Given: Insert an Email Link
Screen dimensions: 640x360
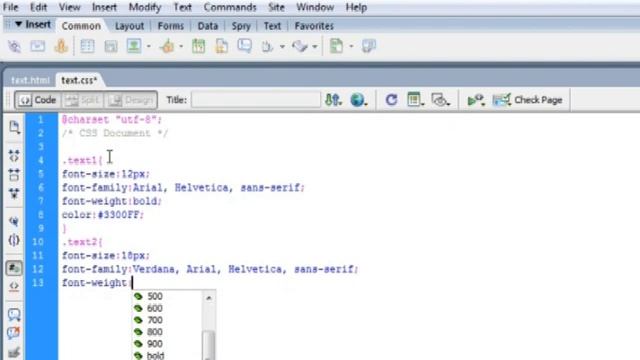Looking at the screenshot, I should tap(38, 46).
